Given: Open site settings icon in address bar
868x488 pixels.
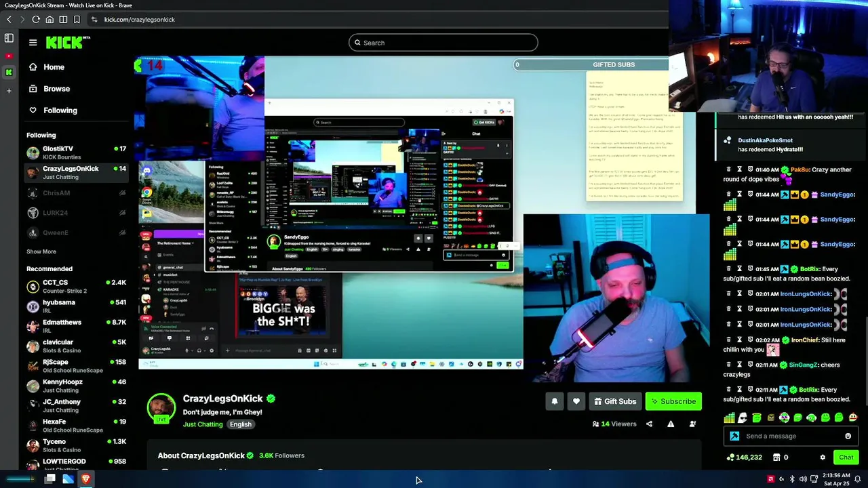Looking at the screenshot, I should click(x=94, y=20).
